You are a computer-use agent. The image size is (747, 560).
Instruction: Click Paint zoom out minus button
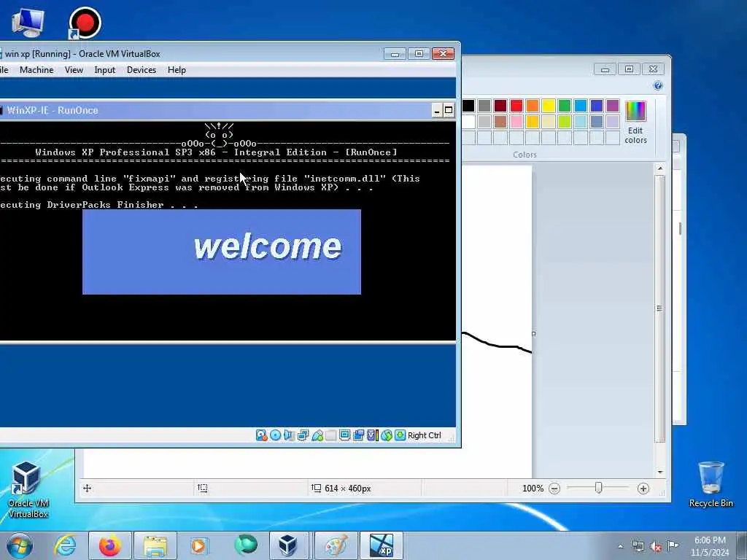tap(554, 489)
